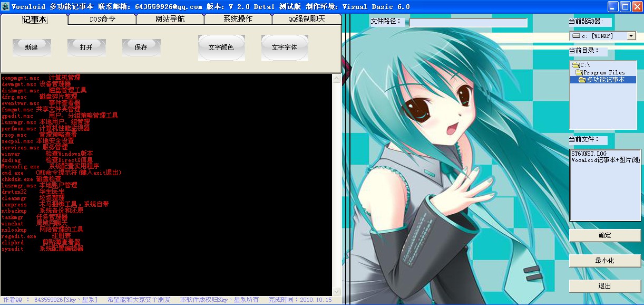Click the compmgmt.msc line in notepad
The height and width of the screenshot is (305, 644).
pos(41,78)
